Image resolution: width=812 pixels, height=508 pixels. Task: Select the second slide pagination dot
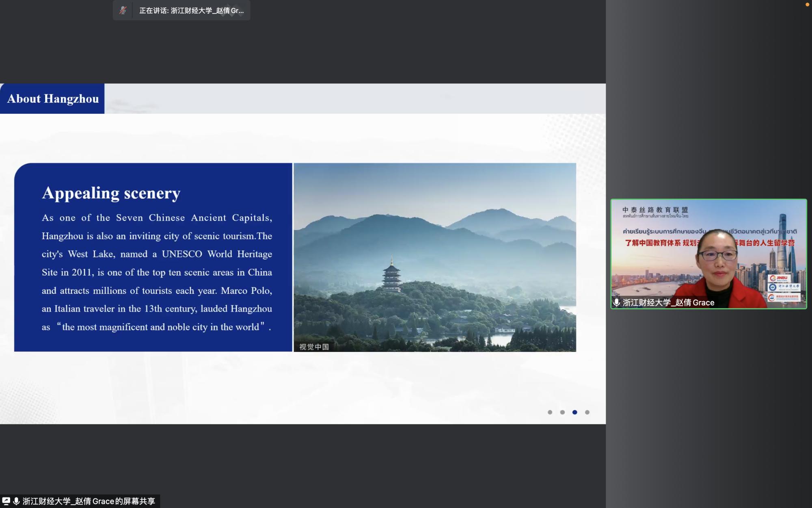tap(562, 412)
